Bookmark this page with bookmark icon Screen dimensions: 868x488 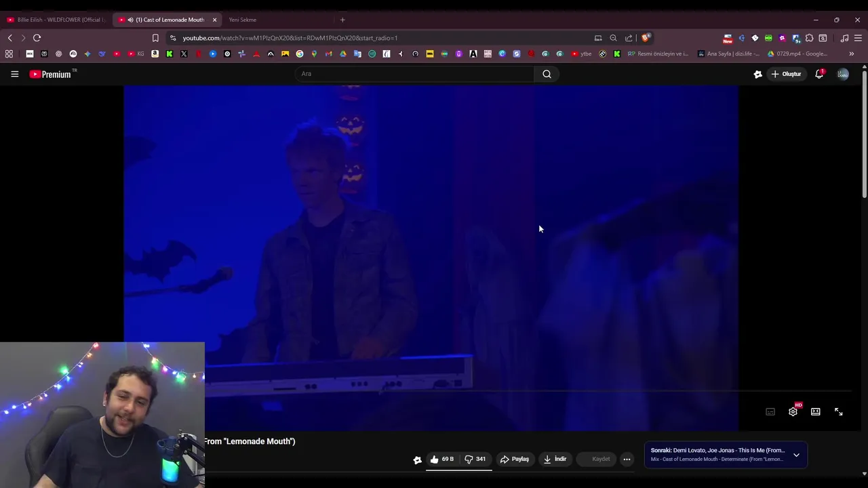click(155, 38)
